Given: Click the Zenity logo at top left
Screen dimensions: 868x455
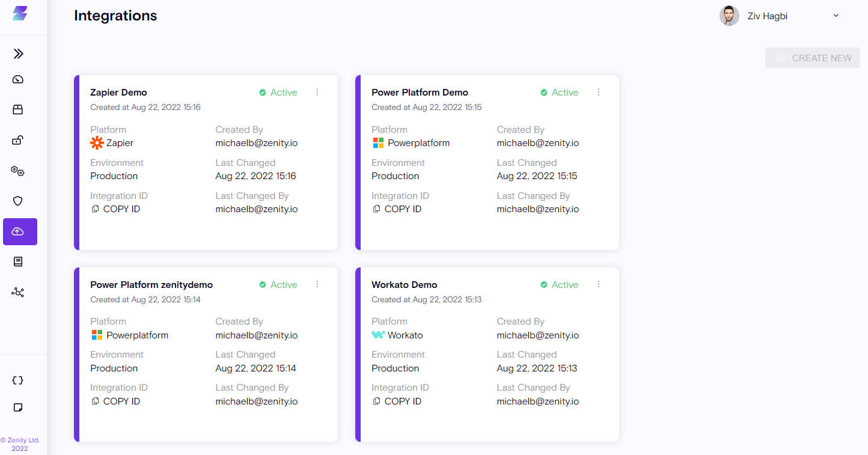Looking at the screenshot, I should pyautogui.click(x=20, y=13).
